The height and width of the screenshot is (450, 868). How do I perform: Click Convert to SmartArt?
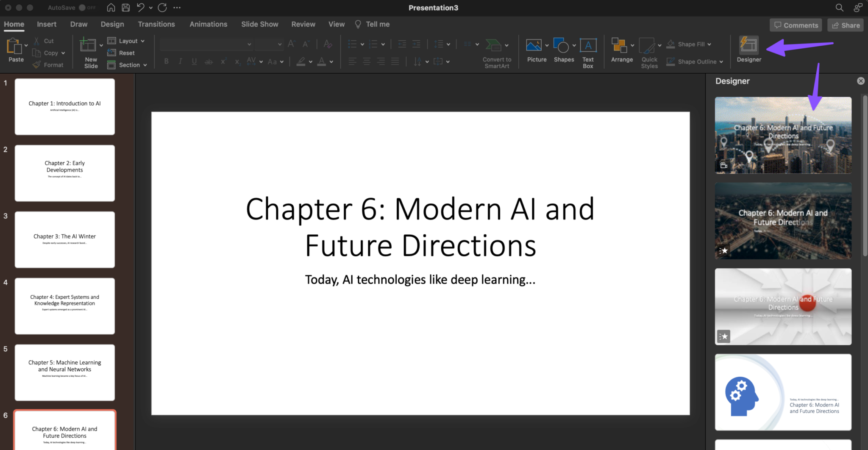(x=496, y=51)
